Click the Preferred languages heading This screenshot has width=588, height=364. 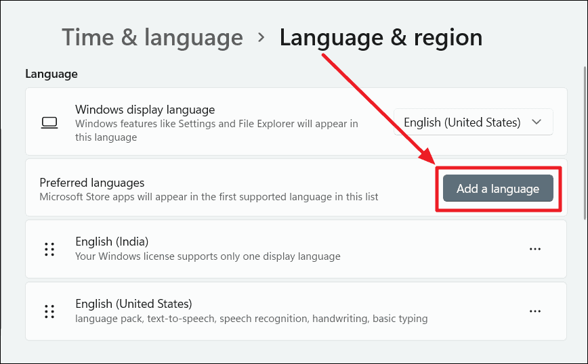[92, 183]
